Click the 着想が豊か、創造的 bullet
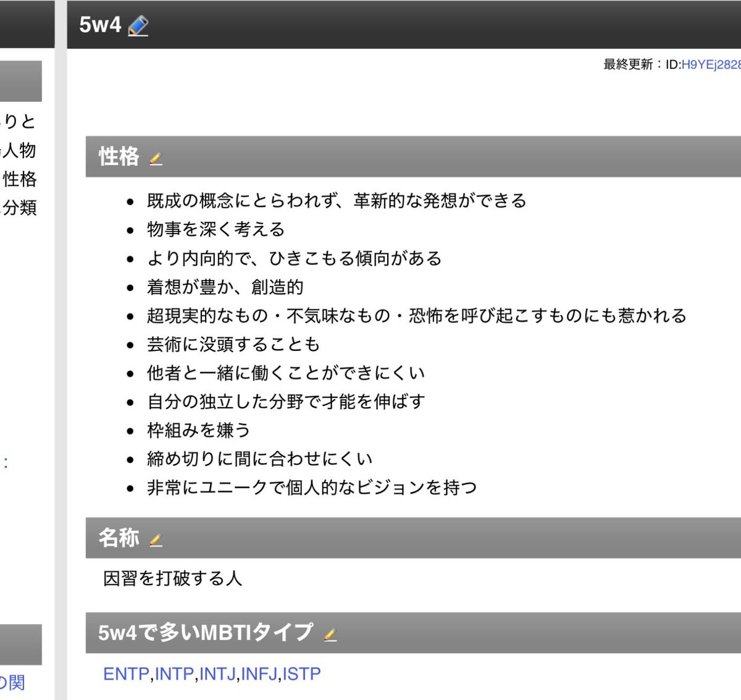 225,287
